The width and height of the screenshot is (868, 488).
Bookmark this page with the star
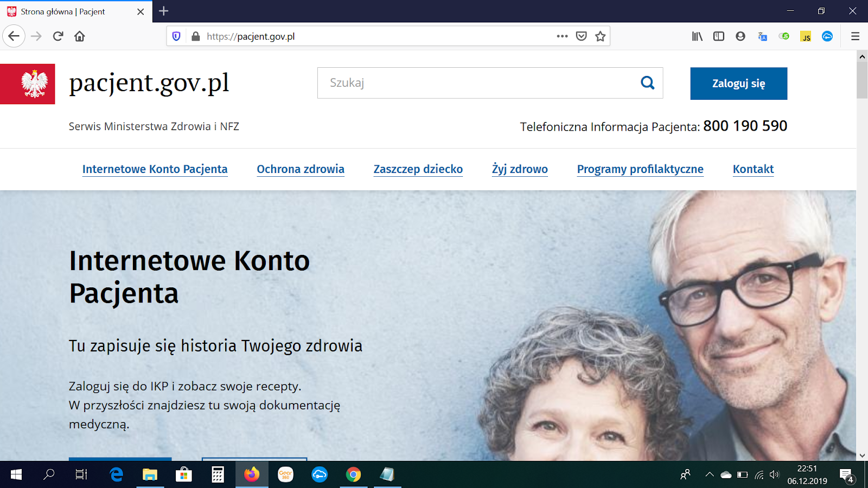pos(600,36)
